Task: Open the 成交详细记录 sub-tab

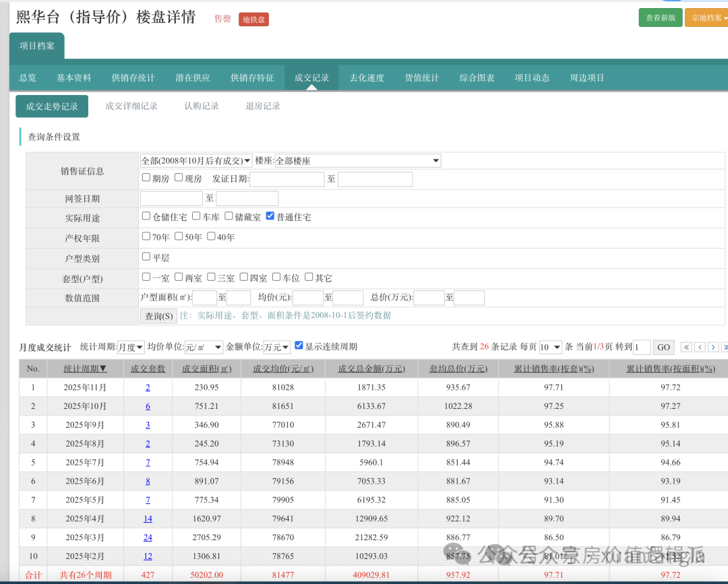Action: [131, 106]
